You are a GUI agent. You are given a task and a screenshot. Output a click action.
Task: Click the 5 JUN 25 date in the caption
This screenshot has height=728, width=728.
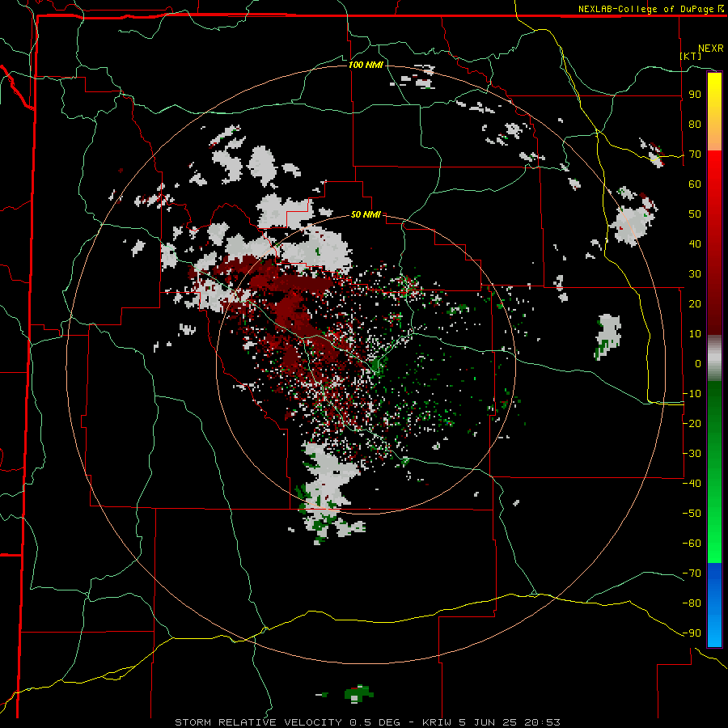coord(489,722)
